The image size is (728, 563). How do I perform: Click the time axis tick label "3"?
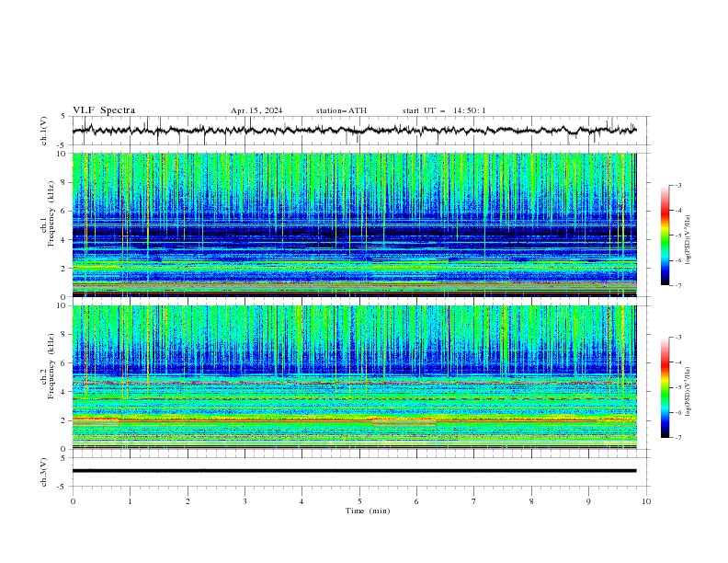(x=245, y=501)
